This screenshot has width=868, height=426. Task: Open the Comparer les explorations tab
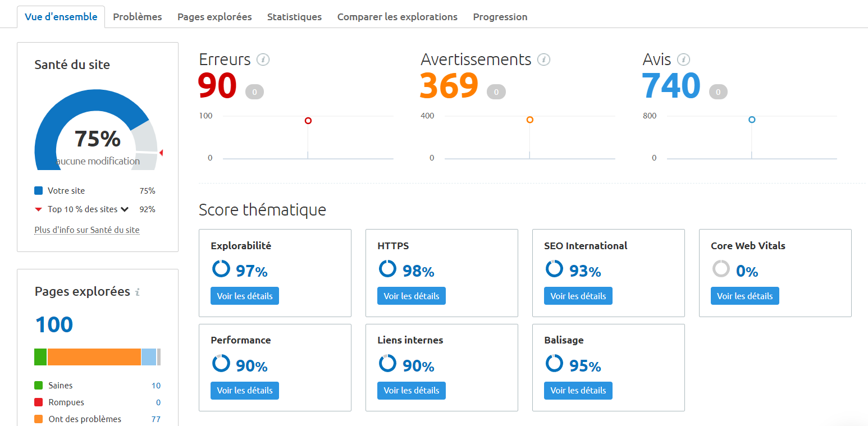[x=397, y=17]
